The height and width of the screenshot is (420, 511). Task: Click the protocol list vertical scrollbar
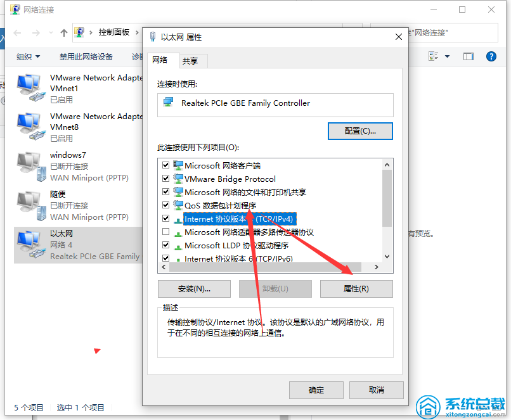click(x=387, y=210)
